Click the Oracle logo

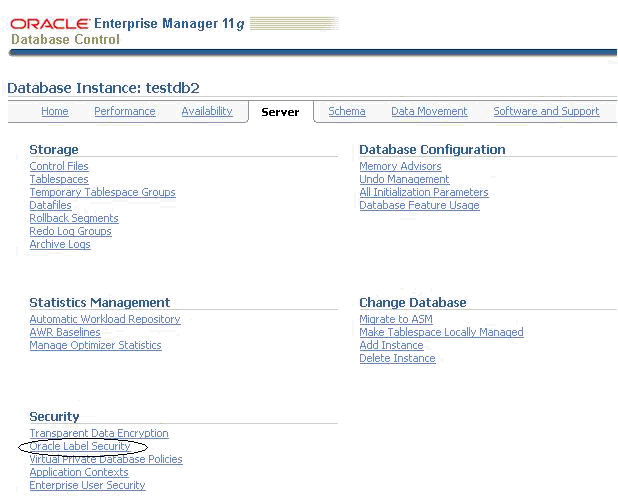(x=50, y=24)
